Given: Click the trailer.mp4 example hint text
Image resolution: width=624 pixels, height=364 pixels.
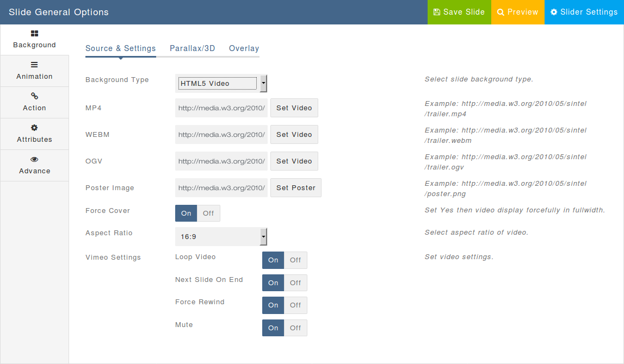Looking at the screenshot, I should 505,109.
